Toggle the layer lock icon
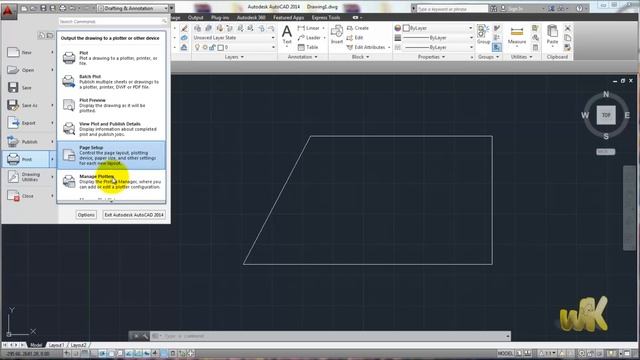 click(x=212, y=47)
